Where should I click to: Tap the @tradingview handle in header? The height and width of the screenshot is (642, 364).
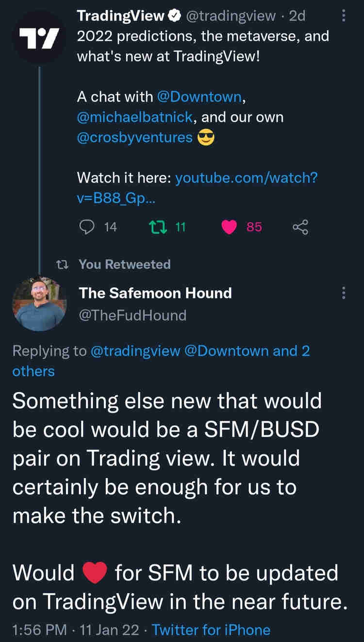(231, 17)
